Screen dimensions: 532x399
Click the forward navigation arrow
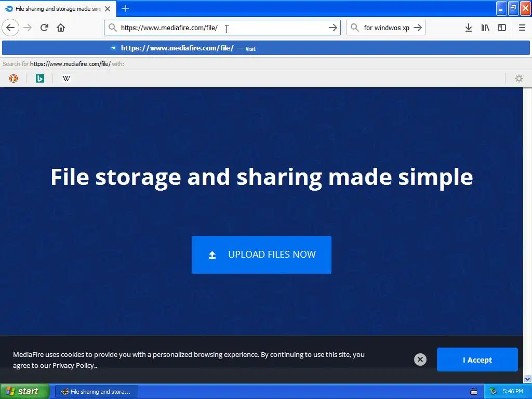[x=28, y=28]
